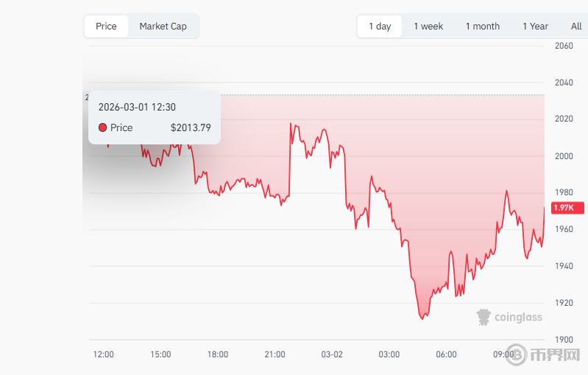The height and width of the screenshot is (375, 588).
Task: Click the red Price dot in tooltip
Action: (x=102, y=127)
